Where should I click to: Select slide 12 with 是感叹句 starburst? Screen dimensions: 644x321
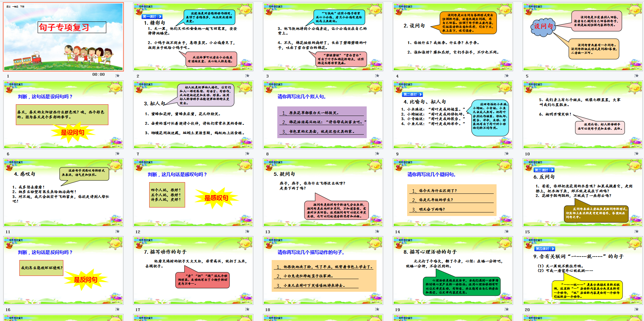(x=193, y=192)
